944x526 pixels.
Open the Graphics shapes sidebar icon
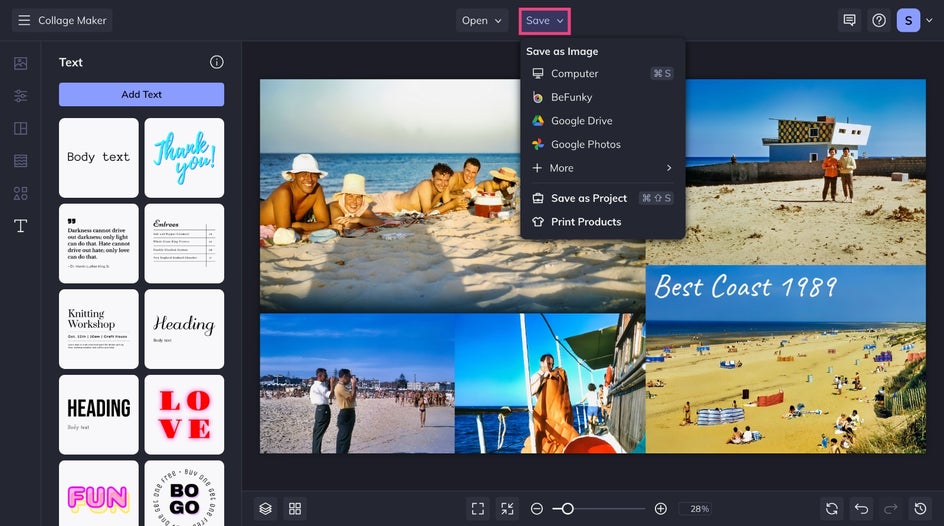20,193
